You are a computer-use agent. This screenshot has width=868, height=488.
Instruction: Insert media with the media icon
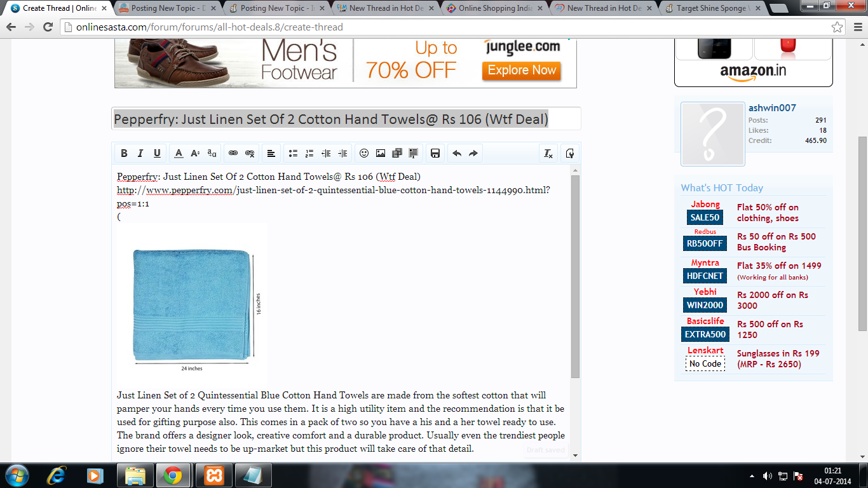(397, 153)
